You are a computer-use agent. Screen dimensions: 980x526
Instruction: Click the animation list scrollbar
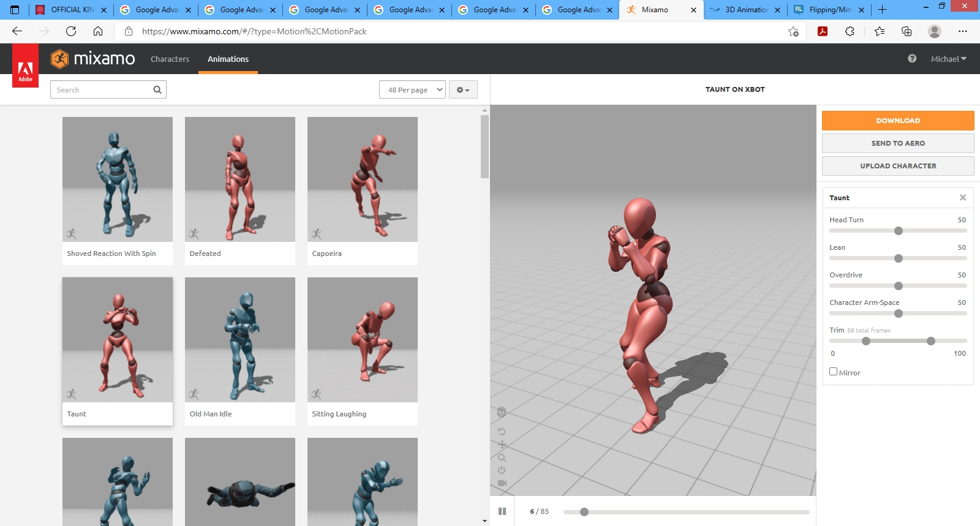coord(484,147)
